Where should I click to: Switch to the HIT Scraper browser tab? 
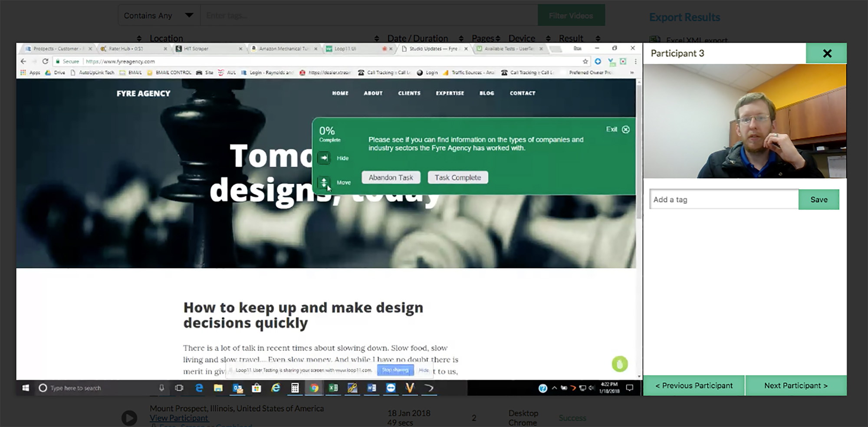[x=208, y=49]
